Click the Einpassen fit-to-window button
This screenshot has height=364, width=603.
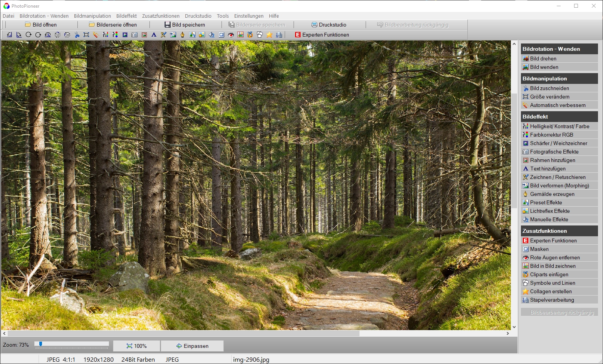(x=192, y=346)
